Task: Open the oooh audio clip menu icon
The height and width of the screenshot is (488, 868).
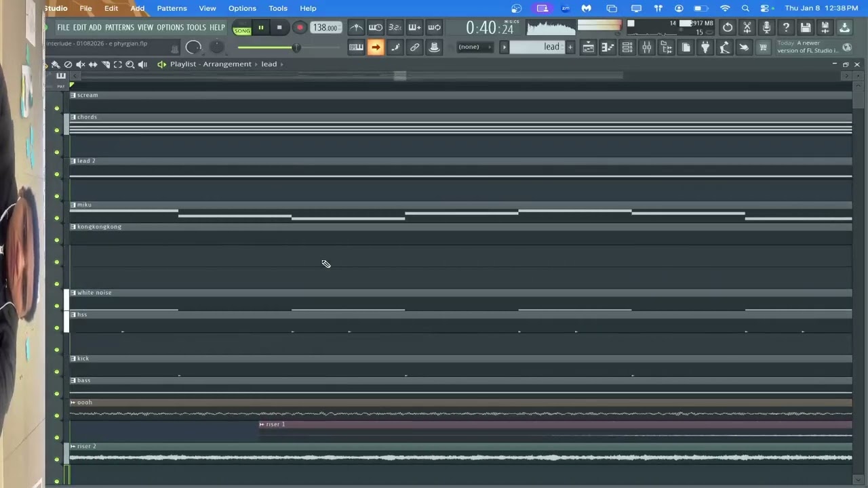Action: [73, 403]
